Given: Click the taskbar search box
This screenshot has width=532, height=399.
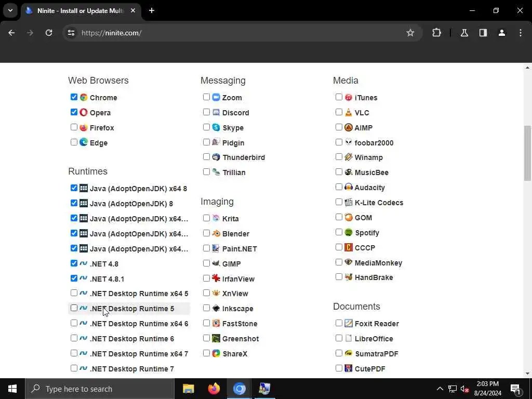Looking at the screenshot, I should (100, 389).
